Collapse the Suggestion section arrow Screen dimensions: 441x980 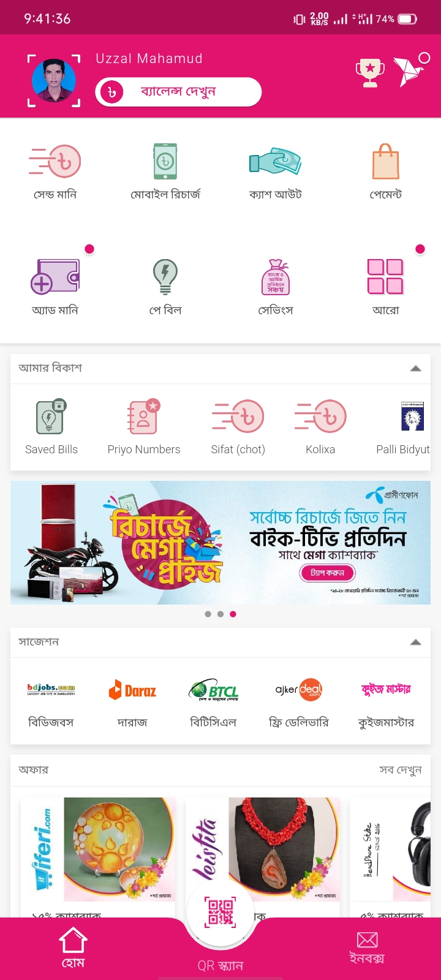[415, 642]
